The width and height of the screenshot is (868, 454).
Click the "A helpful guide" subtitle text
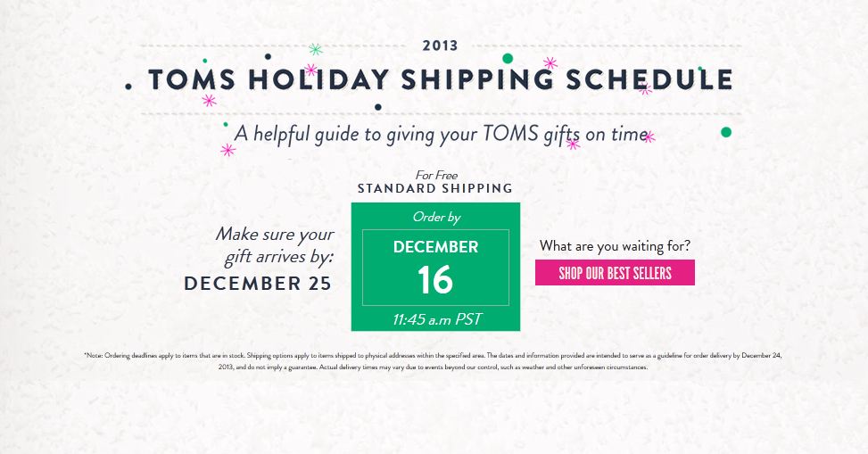point(440,134)
